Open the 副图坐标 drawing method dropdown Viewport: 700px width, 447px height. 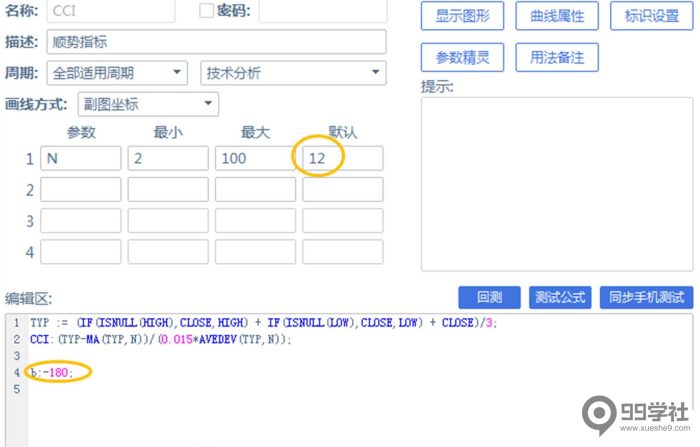click(x=147, y=103)
